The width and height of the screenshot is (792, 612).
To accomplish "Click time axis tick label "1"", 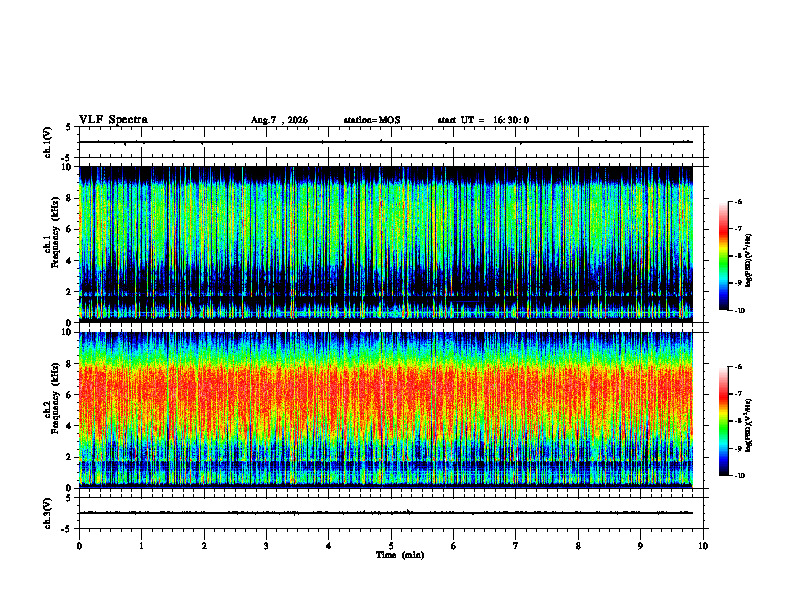I will [141, 546].
